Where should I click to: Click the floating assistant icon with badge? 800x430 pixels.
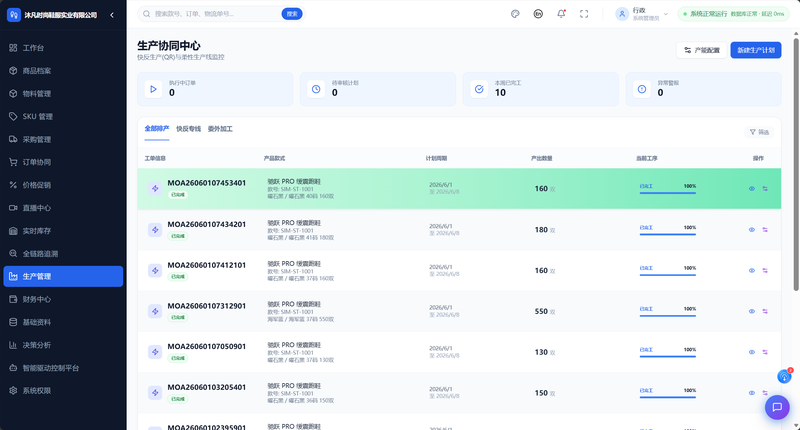[784, 377]
